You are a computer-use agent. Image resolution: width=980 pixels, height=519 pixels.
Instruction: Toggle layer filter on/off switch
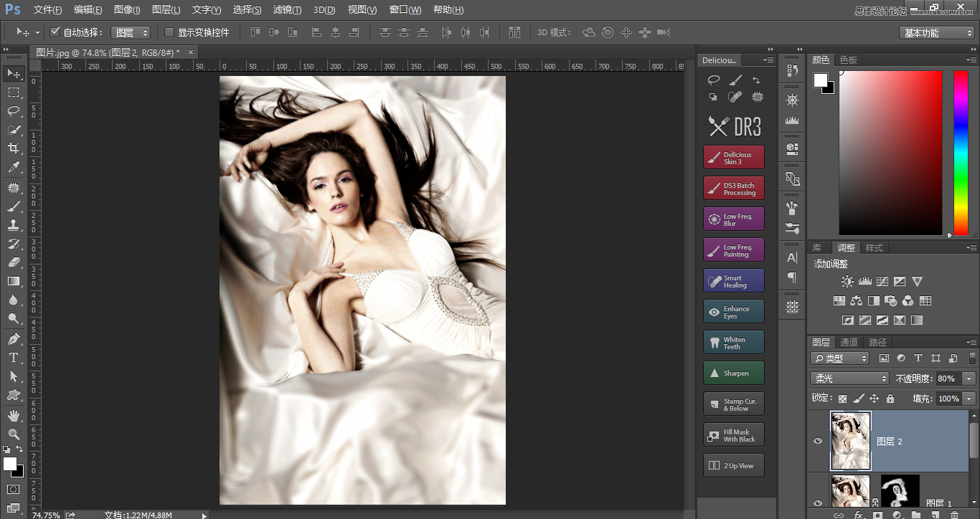click(x=971, y=357)
